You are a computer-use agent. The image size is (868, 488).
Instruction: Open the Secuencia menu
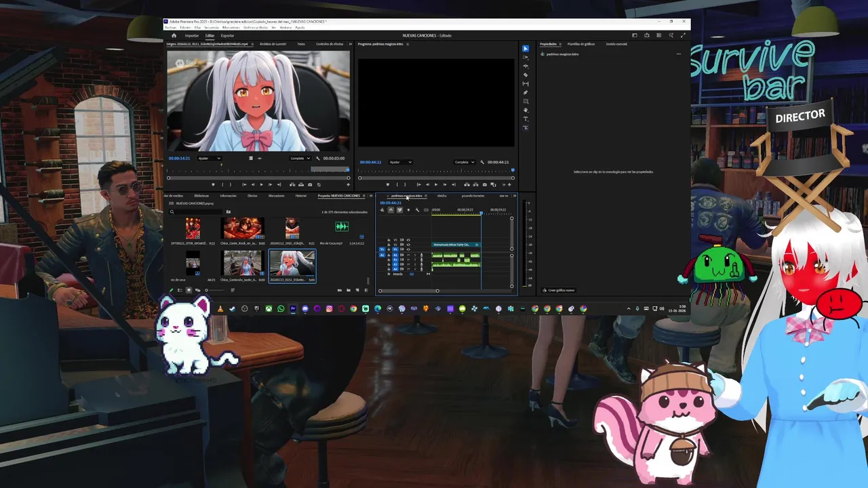212,27
